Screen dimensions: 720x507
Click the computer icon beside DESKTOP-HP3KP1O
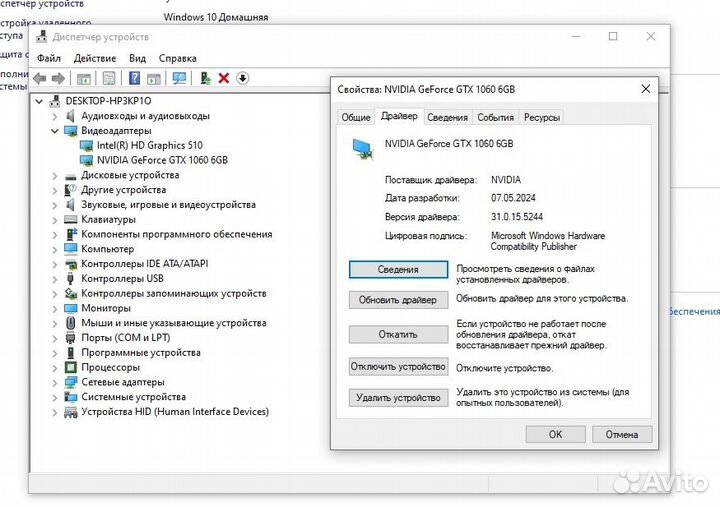click(x=55, y=101)
